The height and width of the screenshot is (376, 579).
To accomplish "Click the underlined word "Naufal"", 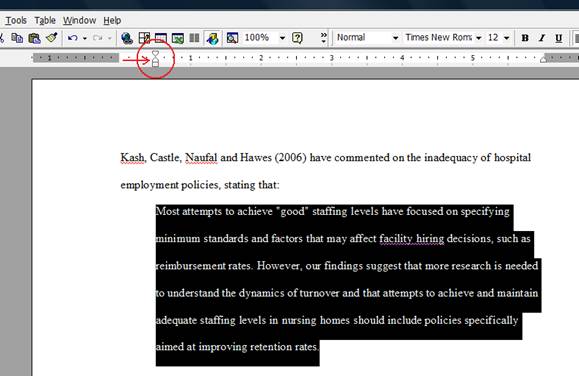I will click(201, 158).
